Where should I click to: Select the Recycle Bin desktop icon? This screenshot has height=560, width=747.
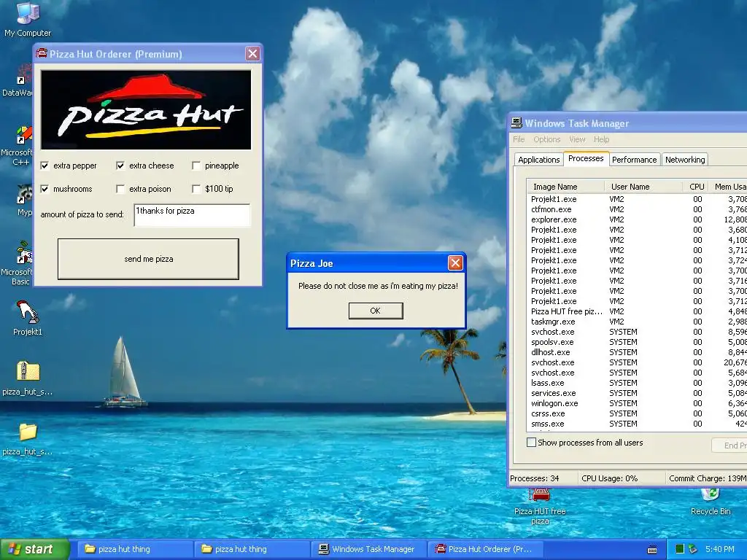click(711, 502)
